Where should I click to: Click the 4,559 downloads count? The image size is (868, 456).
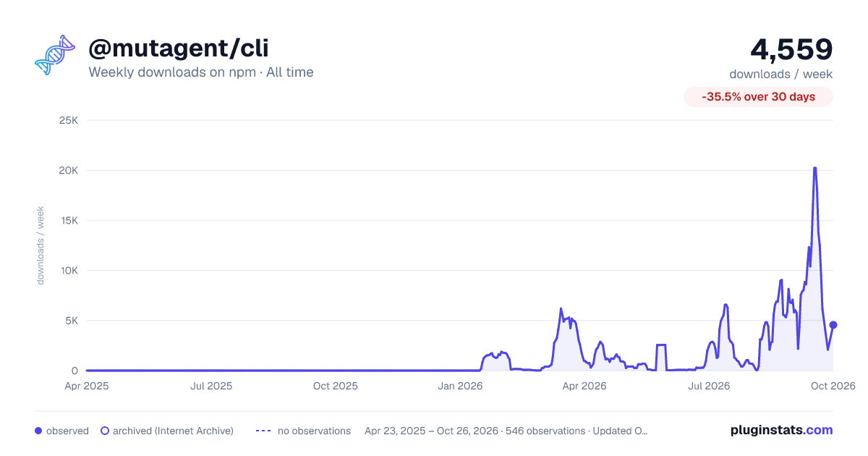tap(791, 49)
